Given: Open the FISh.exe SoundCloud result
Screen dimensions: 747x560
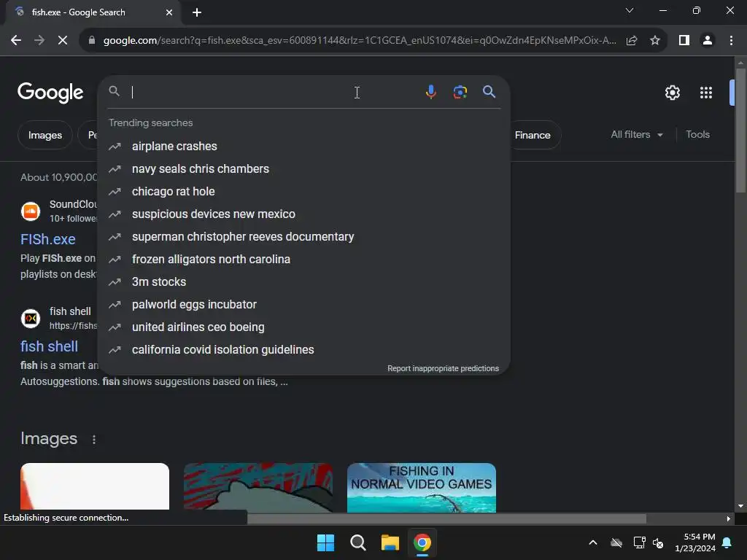Looking at the screenshot, I should 47,239.
